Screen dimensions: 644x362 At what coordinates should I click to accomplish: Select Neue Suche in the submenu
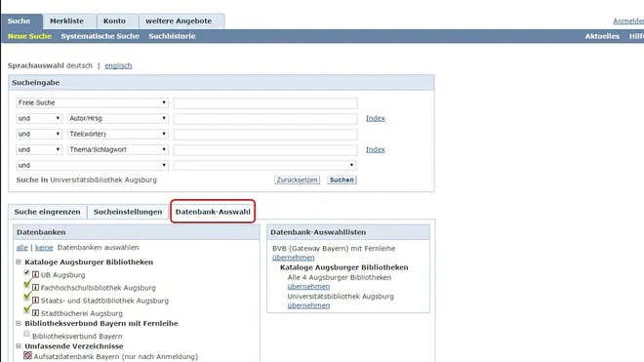point(29,36)
